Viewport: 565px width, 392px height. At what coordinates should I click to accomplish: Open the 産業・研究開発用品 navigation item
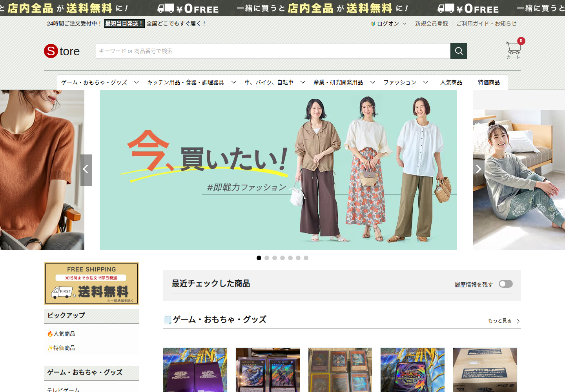point(338,82)
